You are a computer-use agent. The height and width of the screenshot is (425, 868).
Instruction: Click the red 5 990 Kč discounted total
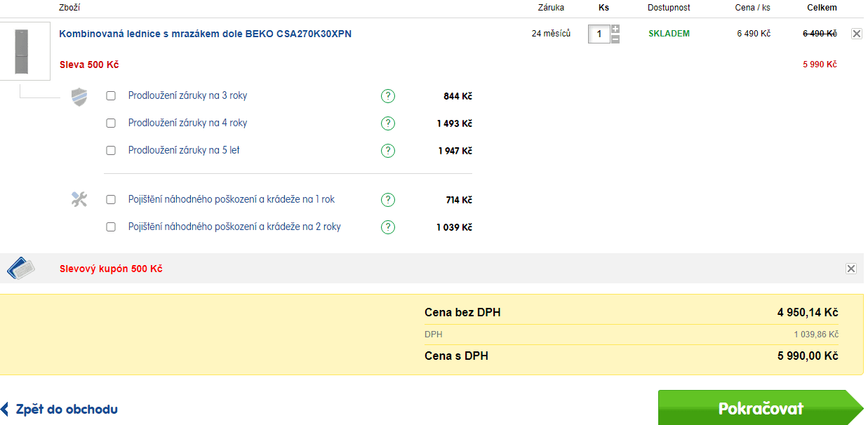[820, 65]
